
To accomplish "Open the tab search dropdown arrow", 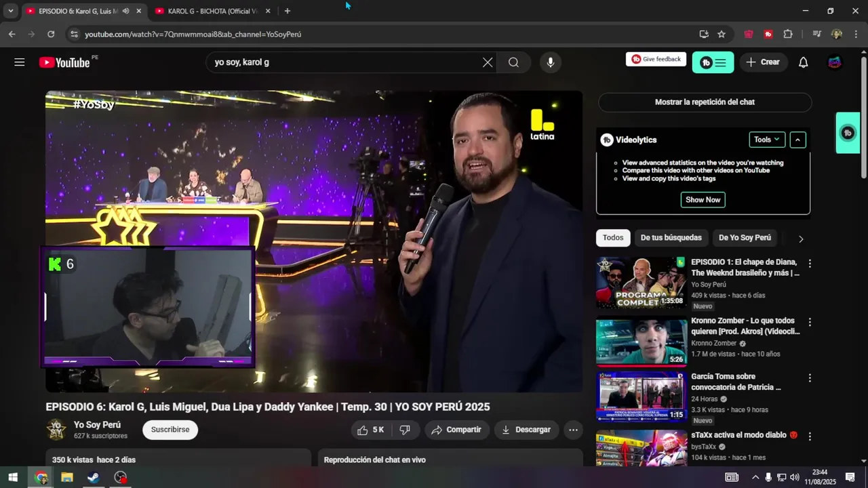I will click(x=10, y=11).
